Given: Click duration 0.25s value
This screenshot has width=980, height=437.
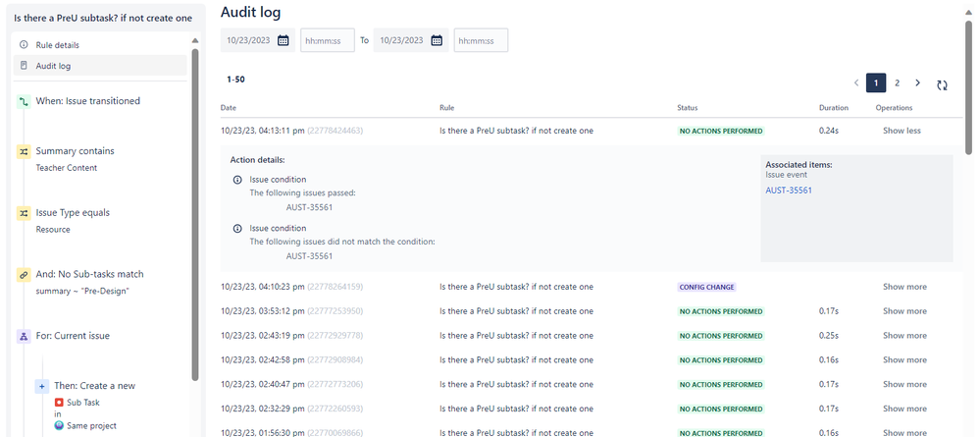Looking at the screenshot, I should point(829,336).
